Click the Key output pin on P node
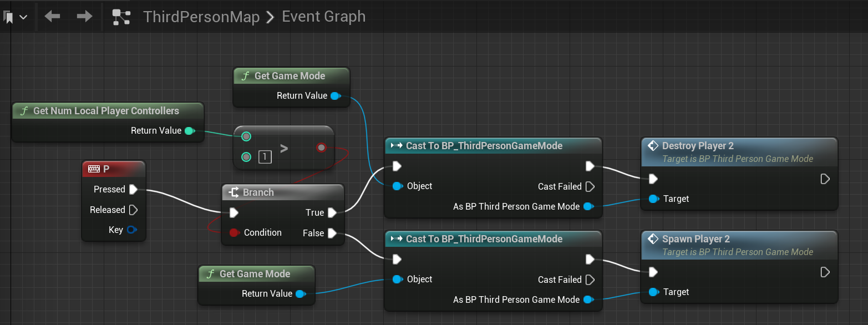Screen dimensions: 868x325 click(x=131, y=230)
